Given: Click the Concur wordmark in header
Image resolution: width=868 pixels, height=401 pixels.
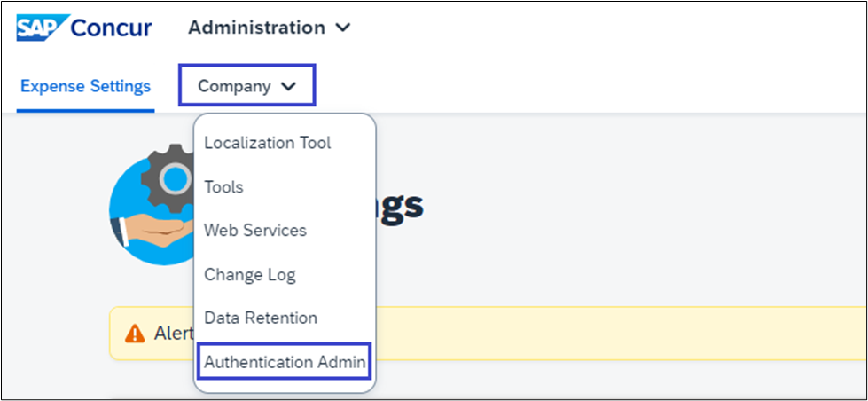Looking at the screenshot, I should [x=111, y=28].
